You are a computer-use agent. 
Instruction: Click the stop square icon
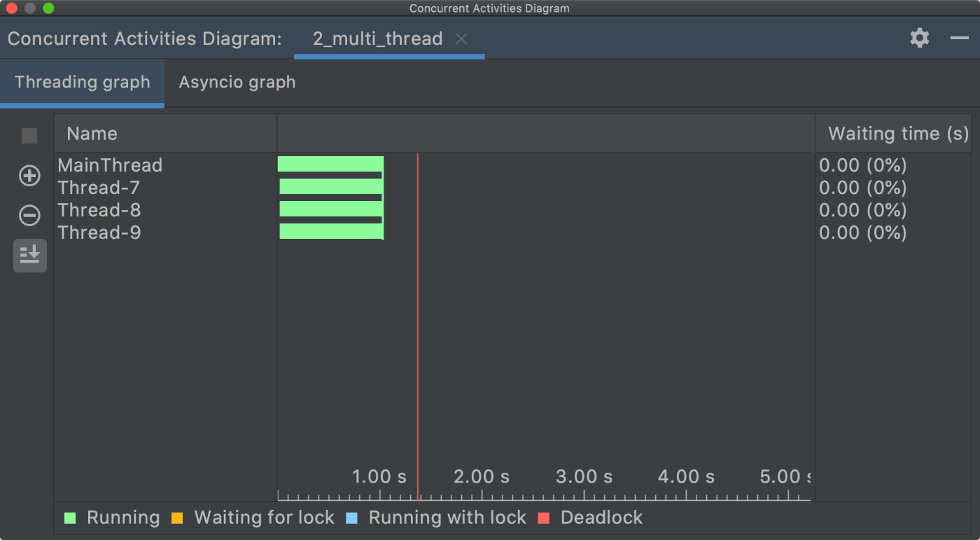[29, 136]
